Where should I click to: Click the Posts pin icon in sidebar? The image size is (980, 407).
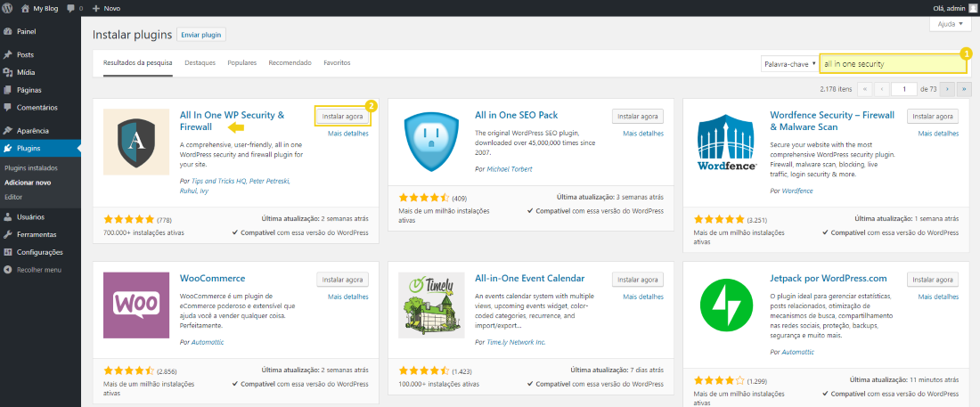tap(7, 54)
